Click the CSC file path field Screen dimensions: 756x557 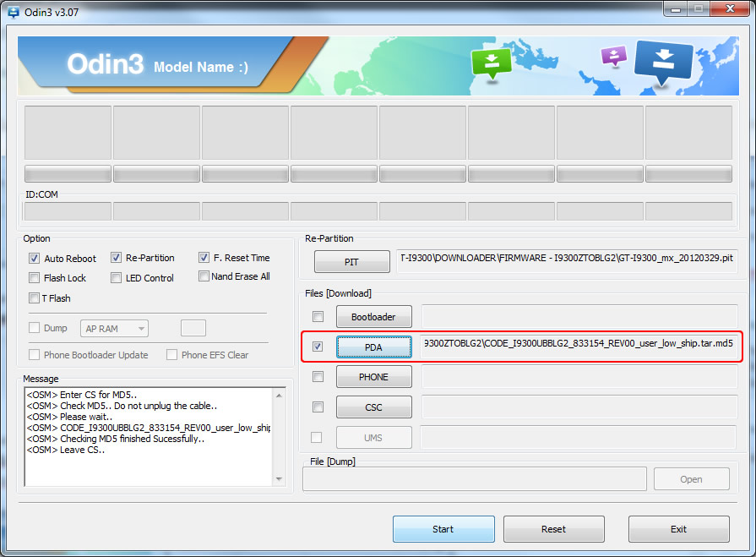(x=579, y=407)
